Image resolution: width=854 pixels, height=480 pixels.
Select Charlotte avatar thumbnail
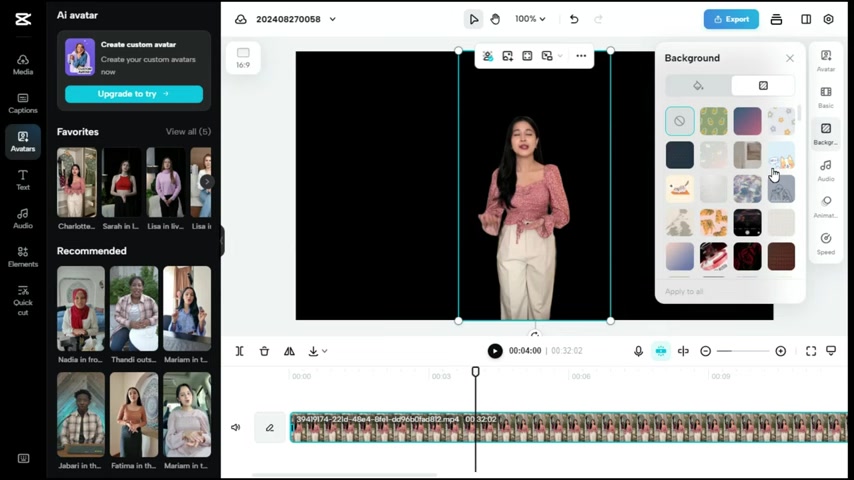77,183
